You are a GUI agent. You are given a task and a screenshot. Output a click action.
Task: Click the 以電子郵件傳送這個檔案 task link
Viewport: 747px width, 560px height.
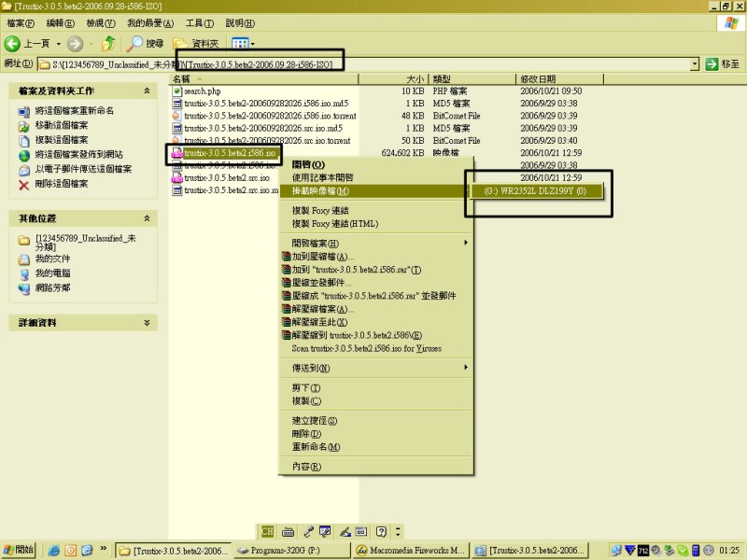coord(83,169)
